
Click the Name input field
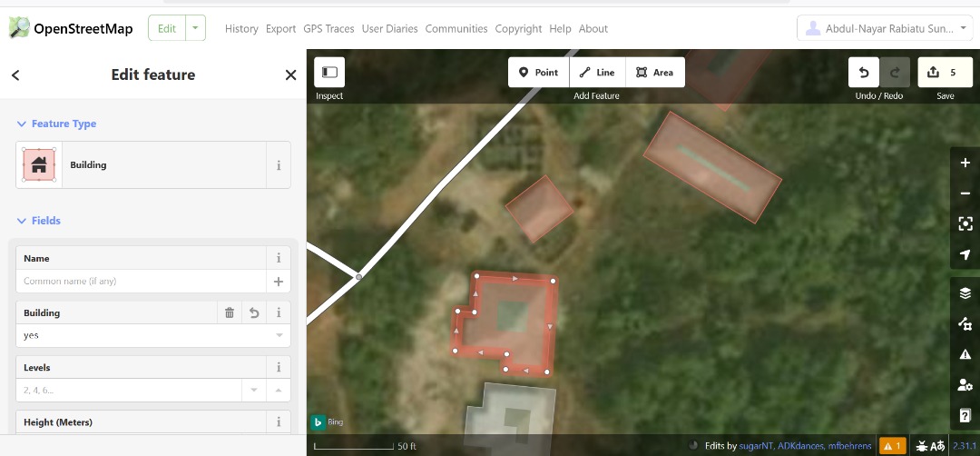pyautogui.click(x=142, y=282)
